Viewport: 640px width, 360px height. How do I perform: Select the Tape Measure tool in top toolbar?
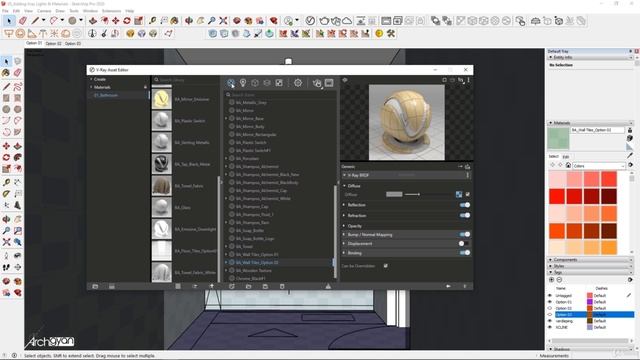153,20
